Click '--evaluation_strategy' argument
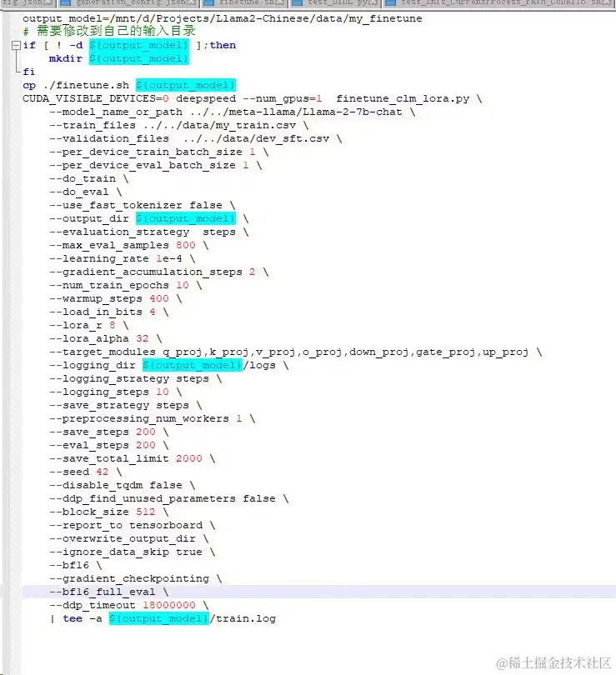The width and height of the screenshot is (616, 675). (119, 232)
